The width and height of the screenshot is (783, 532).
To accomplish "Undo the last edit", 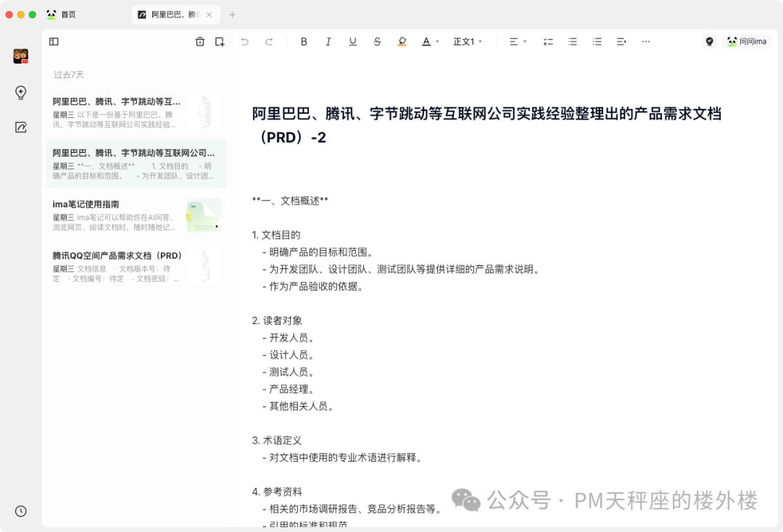I will click(x=245, y=41).
